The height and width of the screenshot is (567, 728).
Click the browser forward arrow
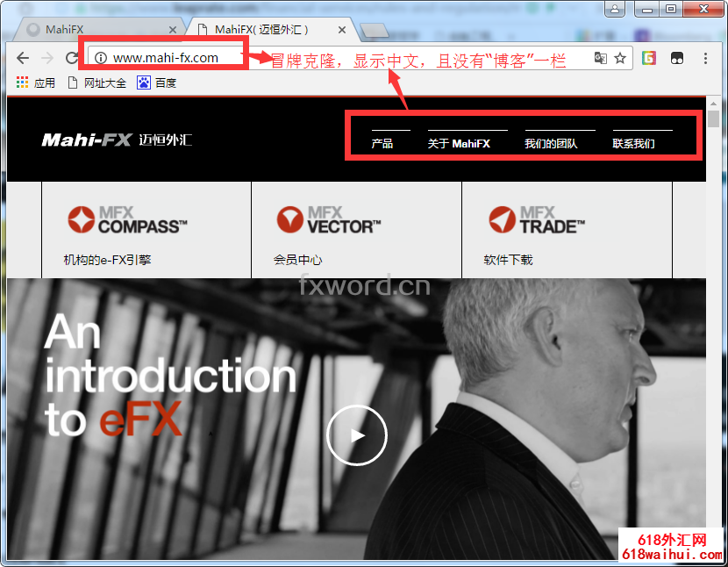point(46,58)
